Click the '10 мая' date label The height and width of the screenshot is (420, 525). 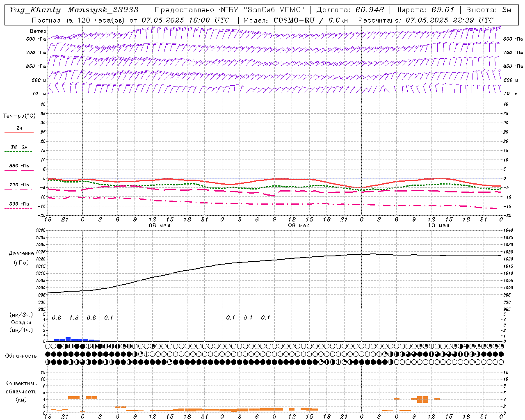[438, 226]
